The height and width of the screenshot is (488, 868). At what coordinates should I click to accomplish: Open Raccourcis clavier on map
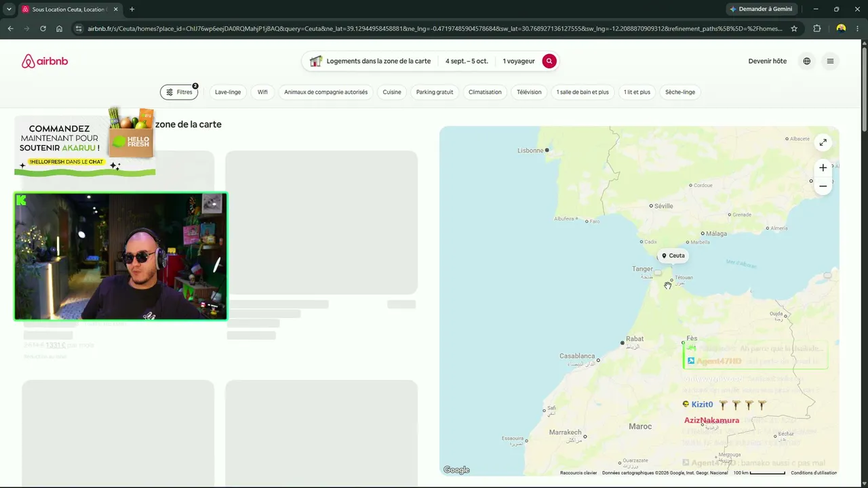578,473
